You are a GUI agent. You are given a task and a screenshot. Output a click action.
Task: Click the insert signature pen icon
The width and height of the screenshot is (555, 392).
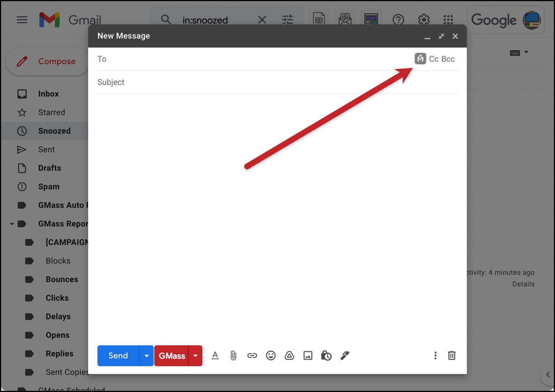click(345, 356)
